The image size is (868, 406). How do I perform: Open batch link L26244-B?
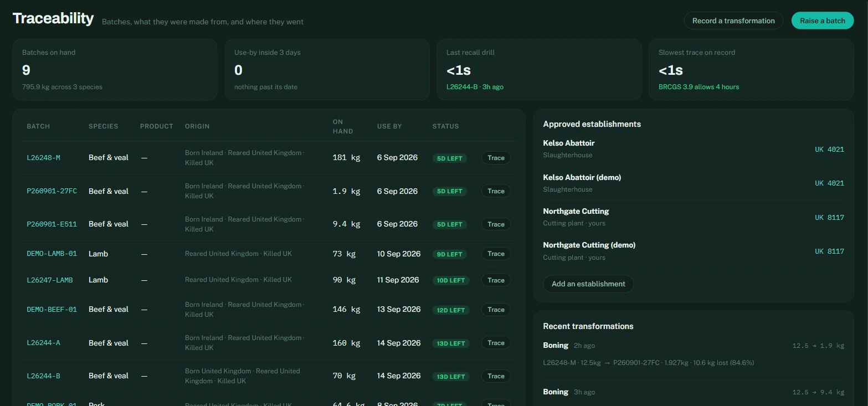pyautogui.click(x=43, y=376)
